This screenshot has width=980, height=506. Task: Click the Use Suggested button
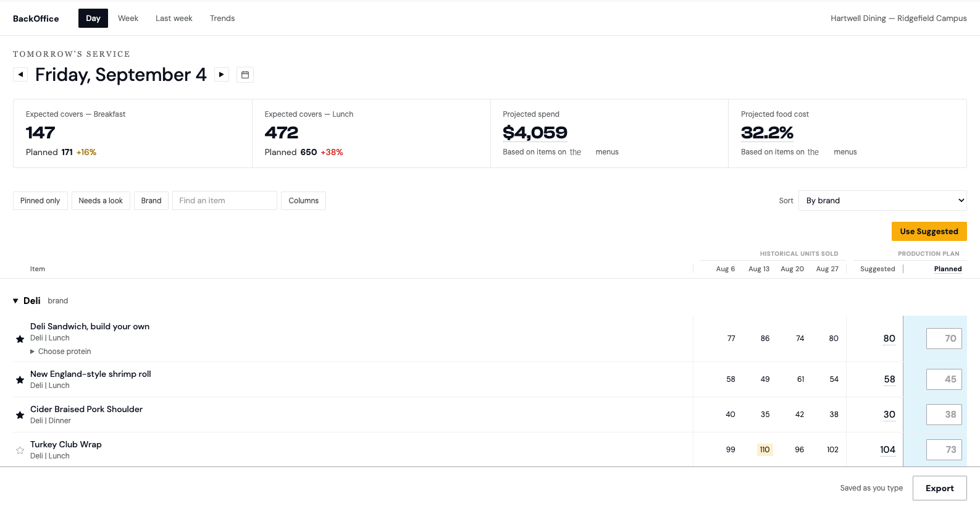click(x=929, y=232)
